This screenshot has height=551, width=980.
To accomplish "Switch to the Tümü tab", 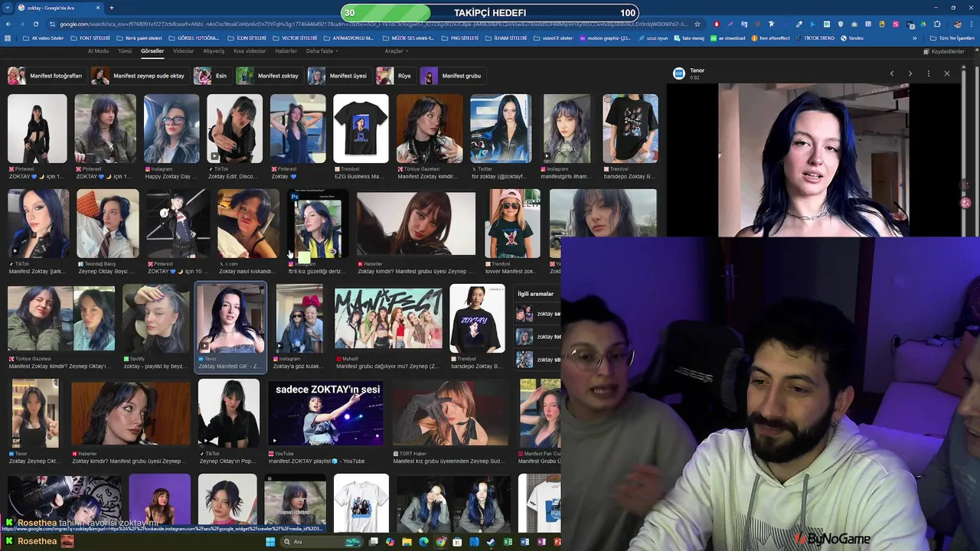I will coord(125,51).
